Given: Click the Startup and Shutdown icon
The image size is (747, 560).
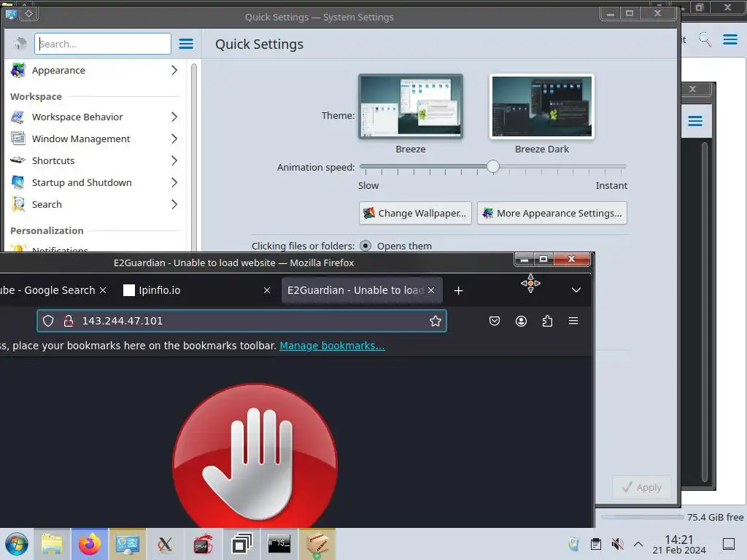Looking at the screenshot, I should [x=18, y=182].
